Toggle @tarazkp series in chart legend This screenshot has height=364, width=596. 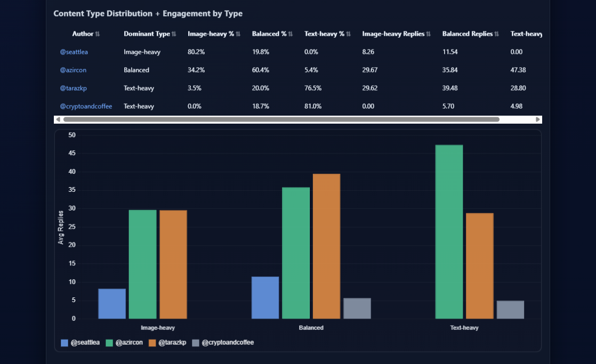point(167,343)
